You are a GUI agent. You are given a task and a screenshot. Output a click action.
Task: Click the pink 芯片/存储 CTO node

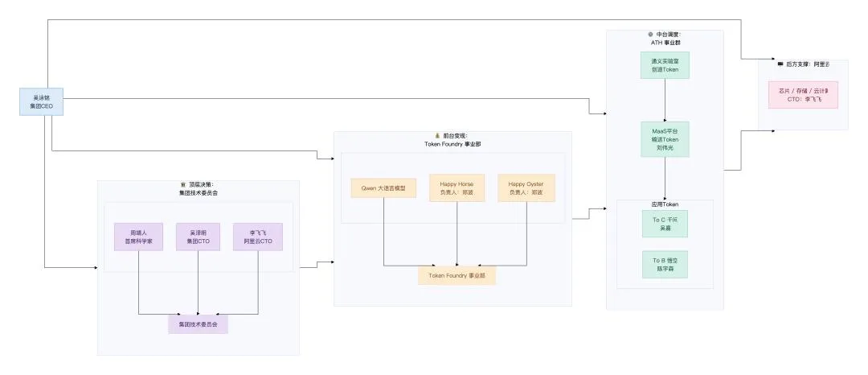coord(803,95)
